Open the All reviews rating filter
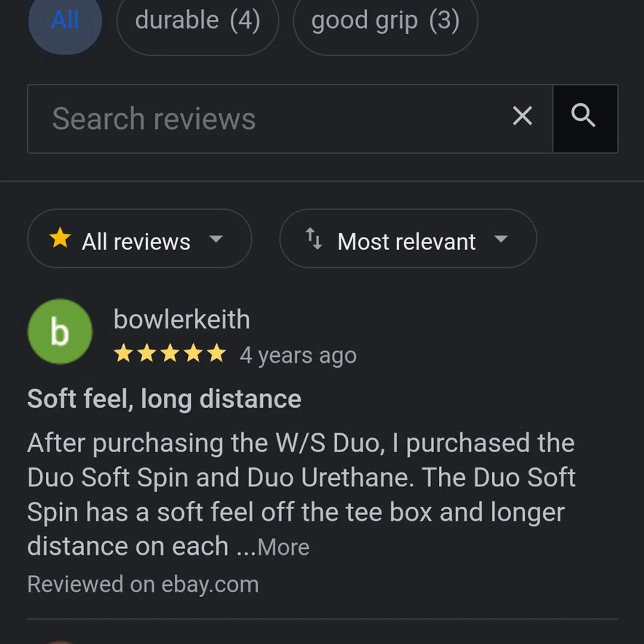 [140, 239]
